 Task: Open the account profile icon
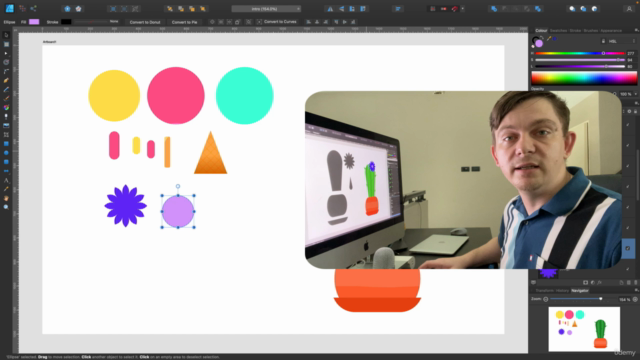pyautogui.click(x=629, y=9)
